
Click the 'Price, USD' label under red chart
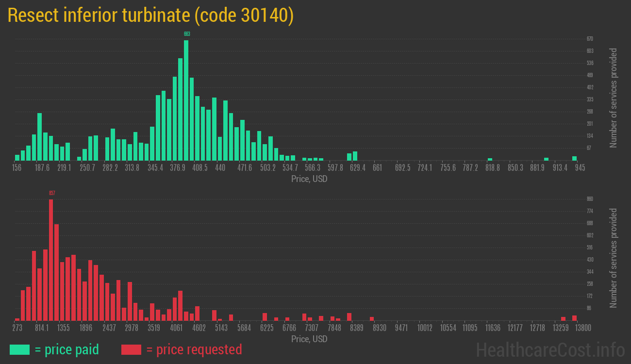309,339
